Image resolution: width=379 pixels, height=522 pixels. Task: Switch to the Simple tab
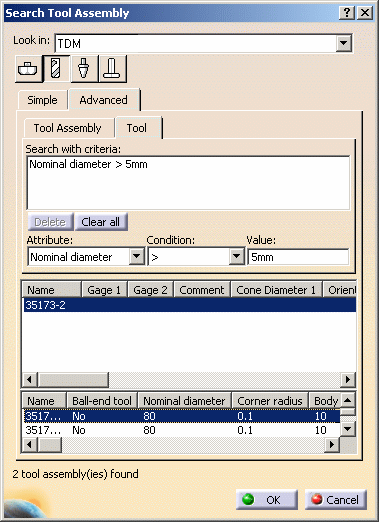42,100
